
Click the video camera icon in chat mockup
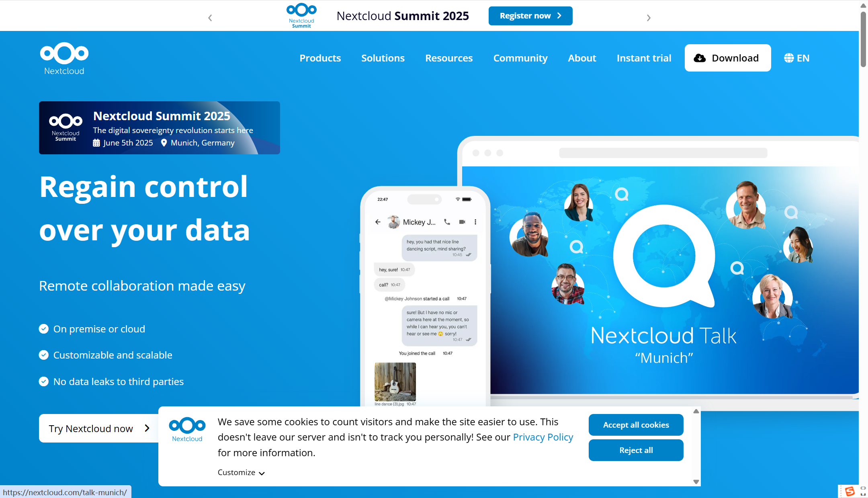click(462, 222)
